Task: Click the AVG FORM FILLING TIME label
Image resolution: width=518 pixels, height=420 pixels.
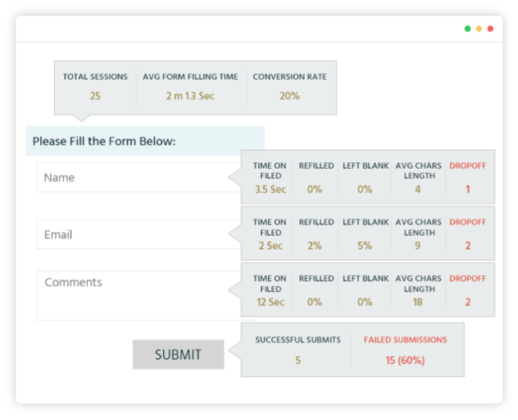Action: pyautogui.click(x=190, y=76)
